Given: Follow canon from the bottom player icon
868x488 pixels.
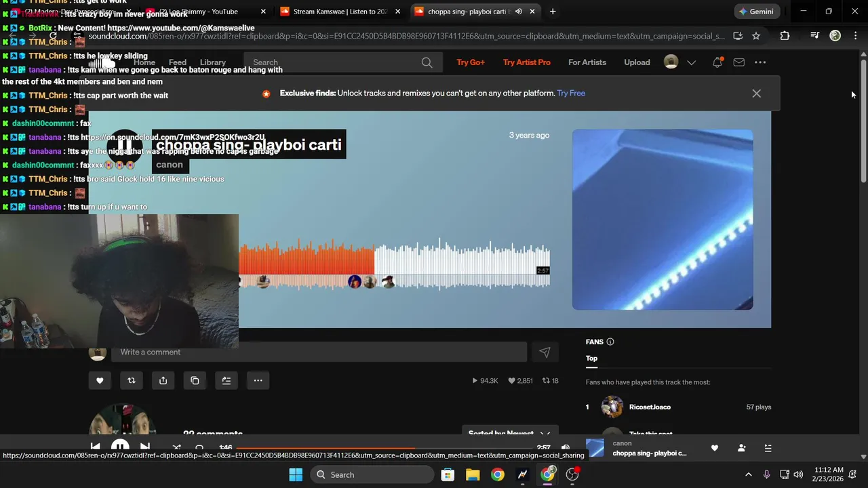Looking at the screenshot, I should coord(741,448).
